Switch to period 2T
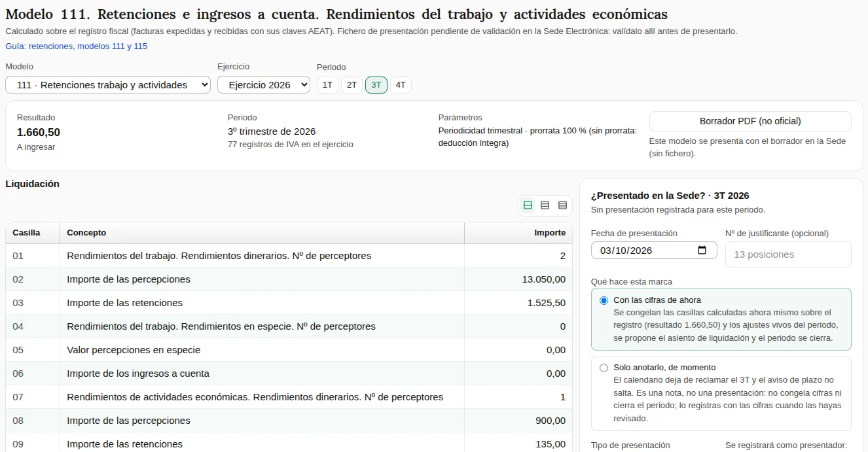 [352, 85]
